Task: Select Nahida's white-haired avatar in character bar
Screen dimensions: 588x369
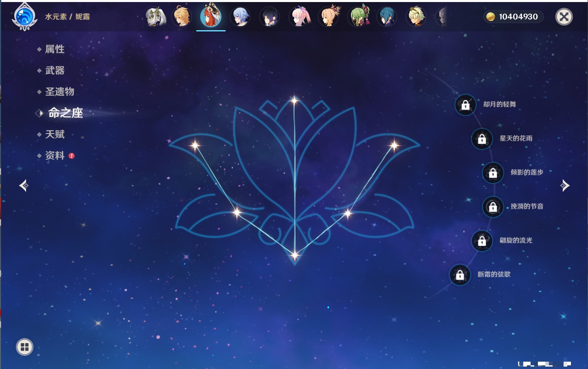Action: click(x=156, y=17)
